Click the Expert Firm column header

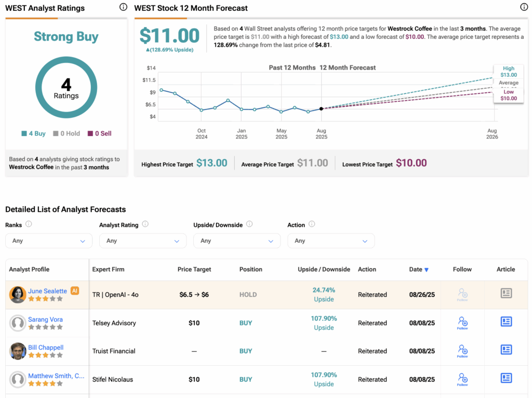point(108,269)
